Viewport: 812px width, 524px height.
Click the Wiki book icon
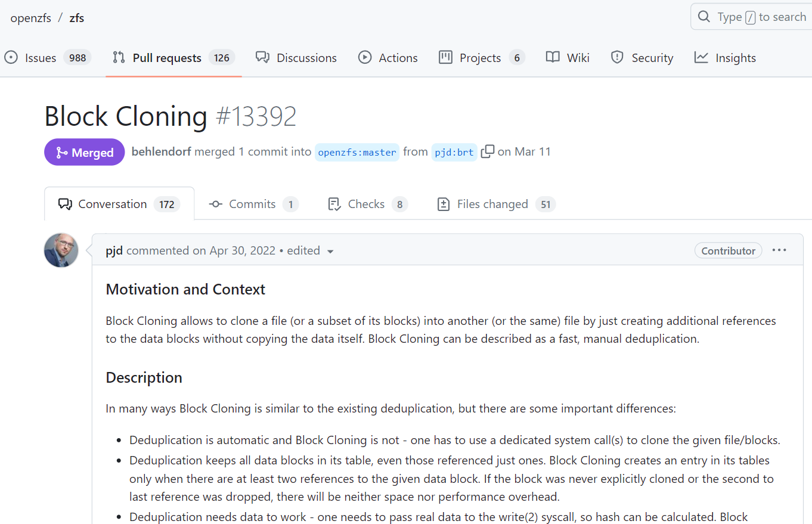pyautogui.click(x=553, y=57)
